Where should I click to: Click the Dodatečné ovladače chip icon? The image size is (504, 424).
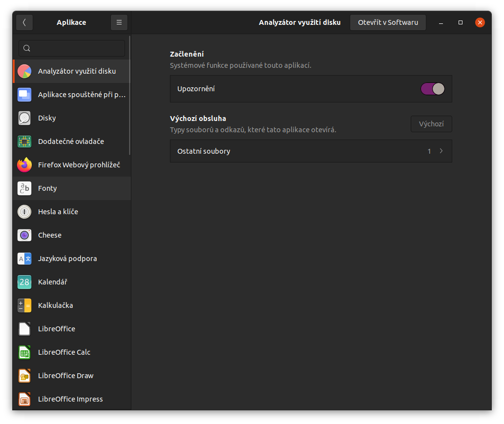[24, 141]
